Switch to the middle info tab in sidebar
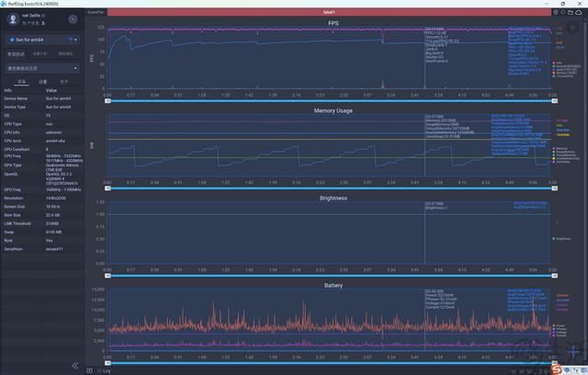588x375 pixels. [x=42, y=82]
